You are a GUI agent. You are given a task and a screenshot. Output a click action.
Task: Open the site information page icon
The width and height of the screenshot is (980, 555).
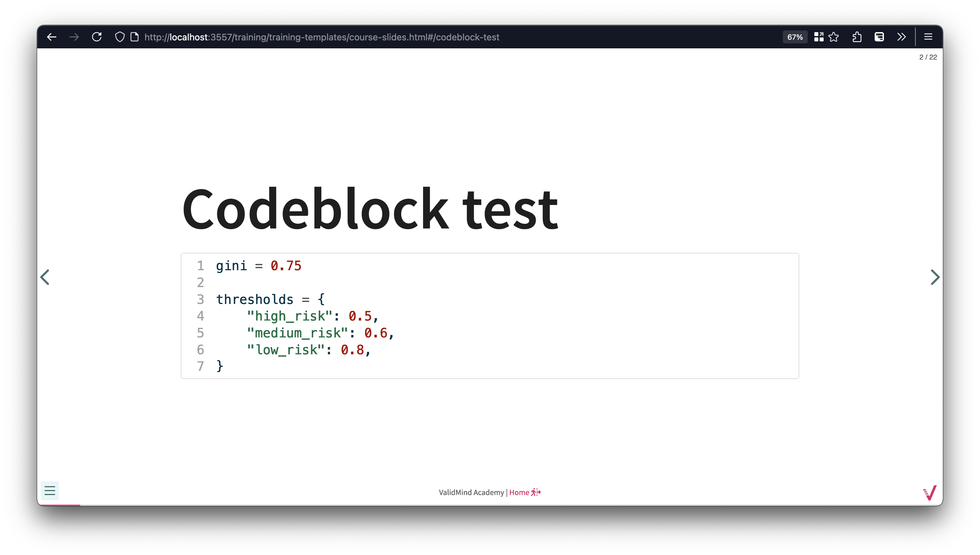pos(134,37)
